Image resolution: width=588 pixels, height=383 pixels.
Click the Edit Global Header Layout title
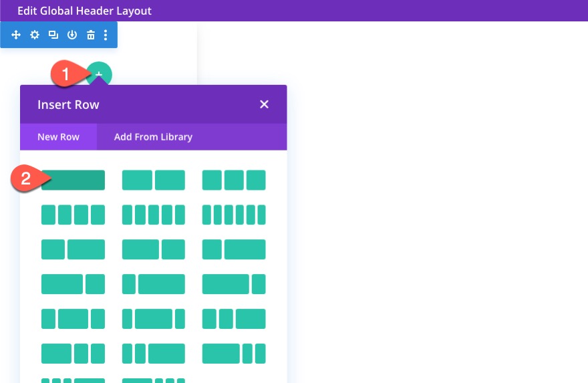84,11
